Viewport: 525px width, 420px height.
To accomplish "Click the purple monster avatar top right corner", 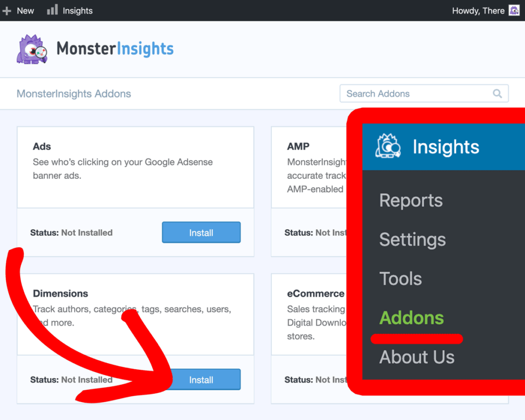I will pyautogui.click(x=514, y=10).
